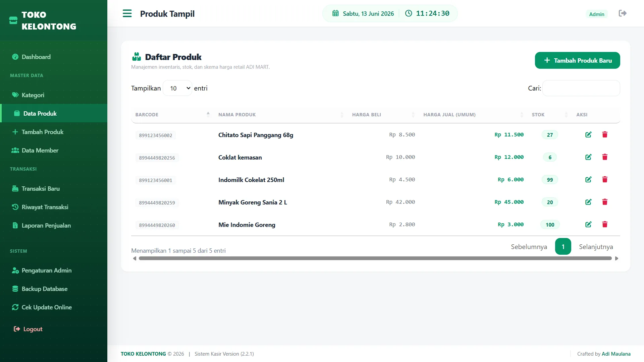The height and width of the screenshot is (362, 644).
Task: Click the scrollbar right arrow
Action: 616,258
